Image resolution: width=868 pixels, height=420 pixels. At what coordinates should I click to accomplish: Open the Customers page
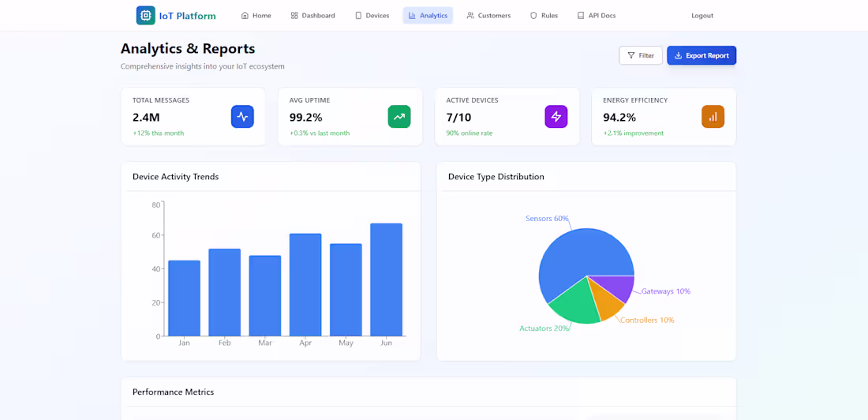pyautogui.click(x=488, y=16)
